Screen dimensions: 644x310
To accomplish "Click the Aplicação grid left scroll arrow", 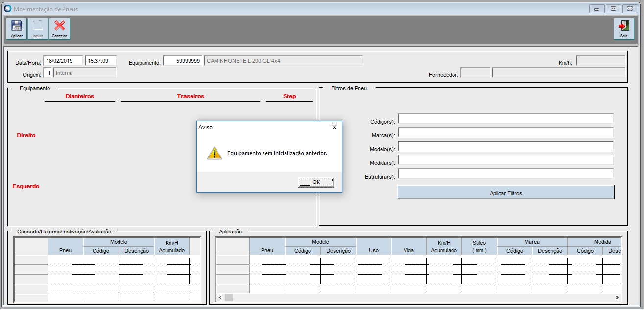I will click(x=220, y=298).
